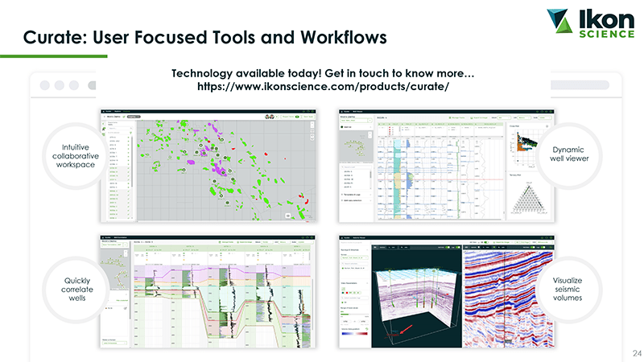Click Export to Image in the seismic viewer toolbar
644x362 pixels.
[x=501, y=242]
